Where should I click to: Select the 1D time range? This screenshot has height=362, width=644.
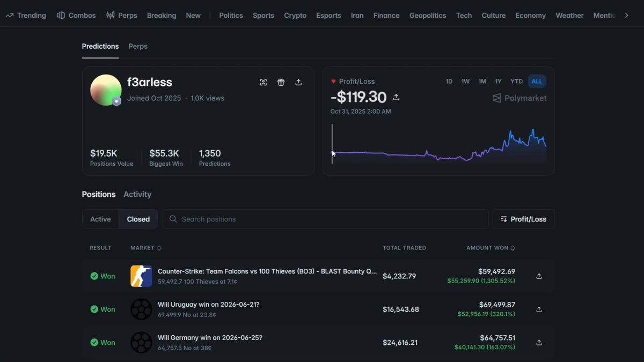449,82
